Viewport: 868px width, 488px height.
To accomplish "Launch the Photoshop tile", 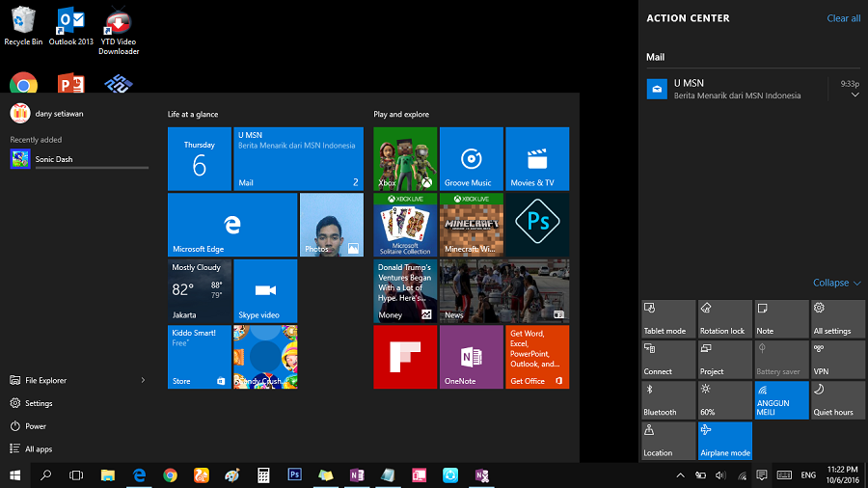I will click(537, 225).
